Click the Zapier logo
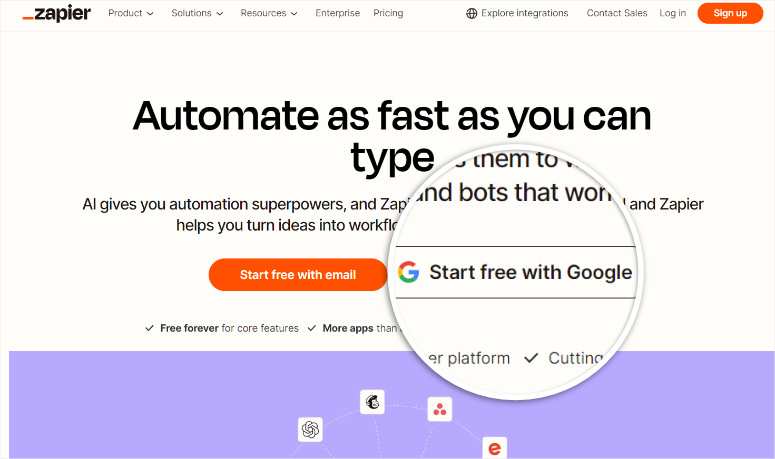 tap(56, 13)
